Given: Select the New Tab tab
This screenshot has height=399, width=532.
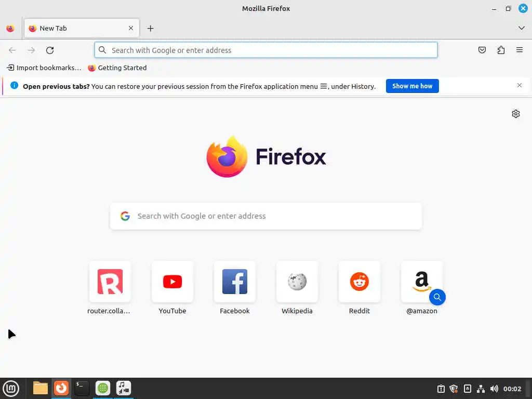Looking at the screenshot, I should click(x=82, y=28).
